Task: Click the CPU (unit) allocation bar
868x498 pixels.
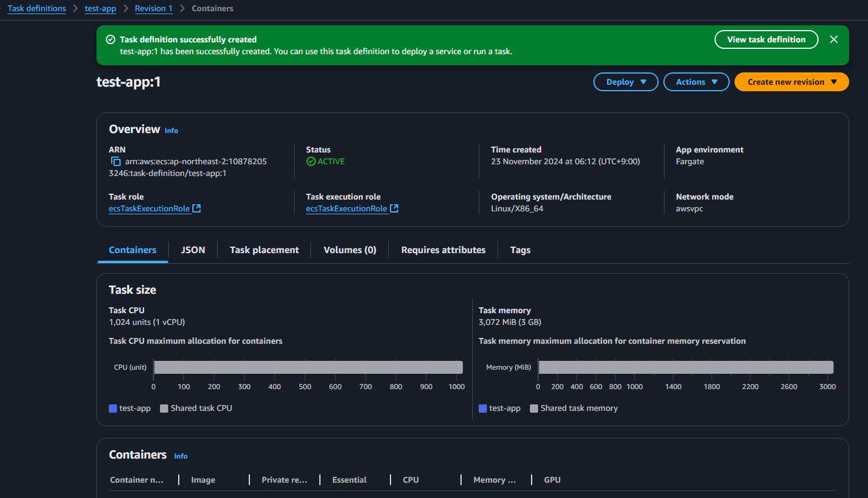Action: pyautogui.click(x=308, y=367)
